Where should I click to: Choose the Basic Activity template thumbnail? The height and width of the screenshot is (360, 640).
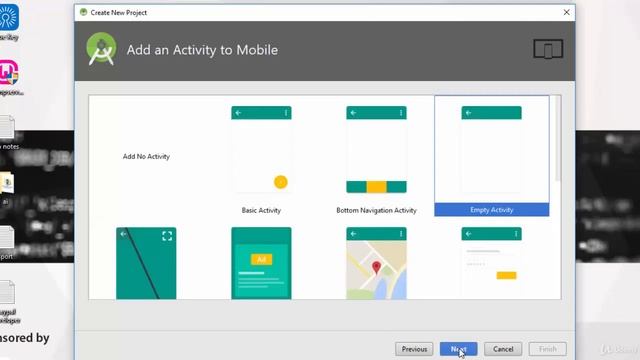[x=261, y=150]
